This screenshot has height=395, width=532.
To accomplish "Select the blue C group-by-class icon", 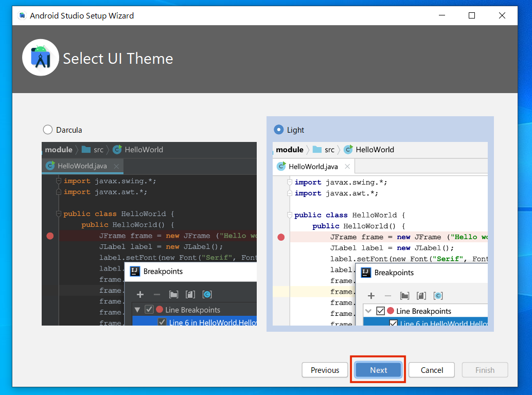I will point(207,294).
